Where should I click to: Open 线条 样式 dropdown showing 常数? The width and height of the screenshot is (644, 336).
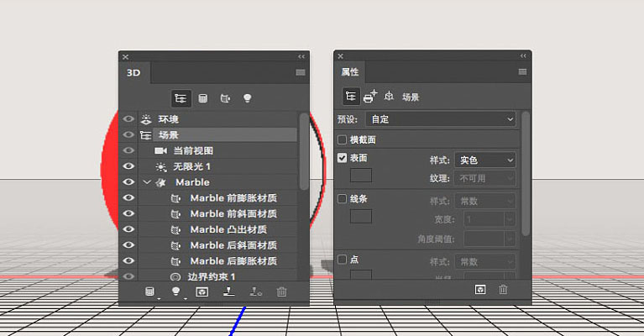(x=485, y=201)
